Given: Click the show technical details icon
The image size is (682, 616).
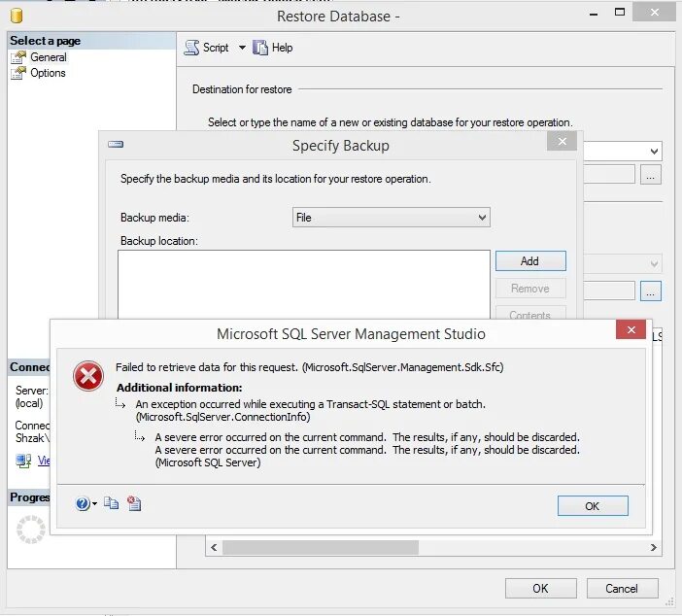Looking at the screenshot, I should coord(134,503).
